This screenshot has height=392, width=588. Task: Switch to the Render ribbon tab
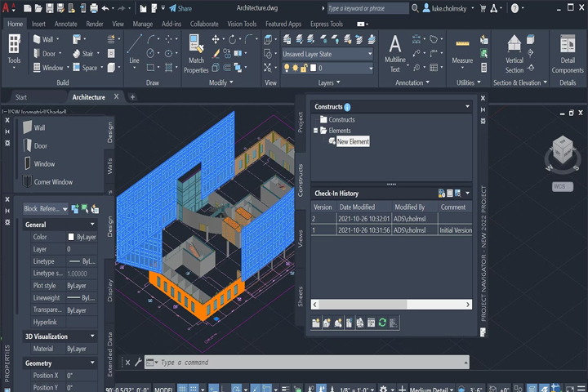[95, 24]
